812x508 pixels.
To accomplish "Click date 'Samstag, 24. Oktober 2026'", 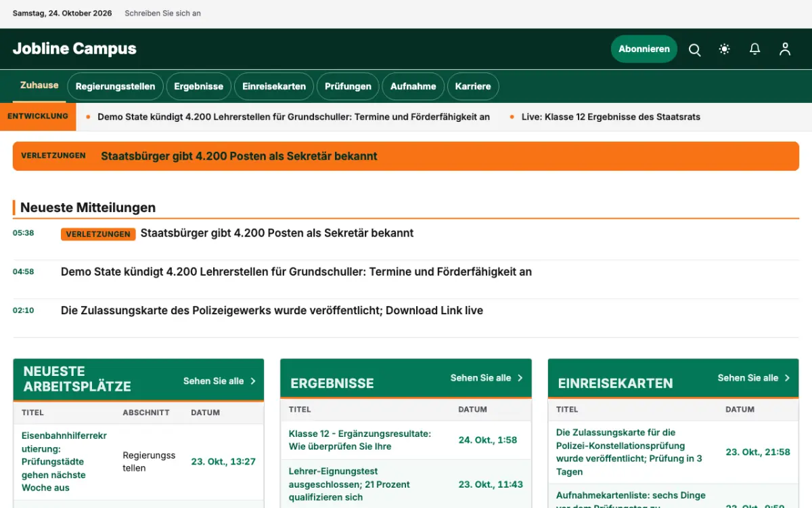I will tap(62, 14).
